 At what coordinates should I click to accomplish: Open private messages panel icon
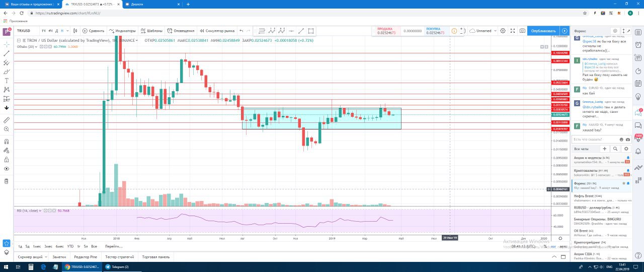(638, 125)
